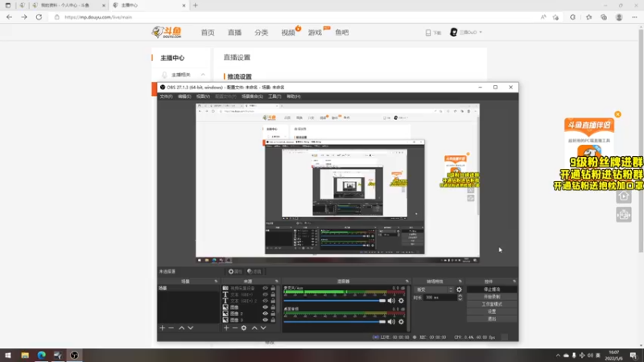644x362 pixels.
Task: Open the OBS Edit menu
Action: pos(184,97)
